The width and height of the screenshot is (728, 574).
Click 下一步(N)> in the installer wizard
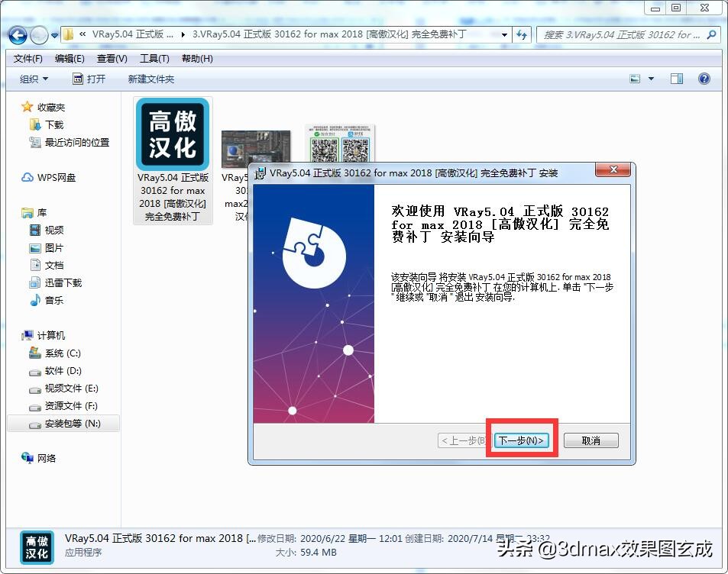point(521,440)
